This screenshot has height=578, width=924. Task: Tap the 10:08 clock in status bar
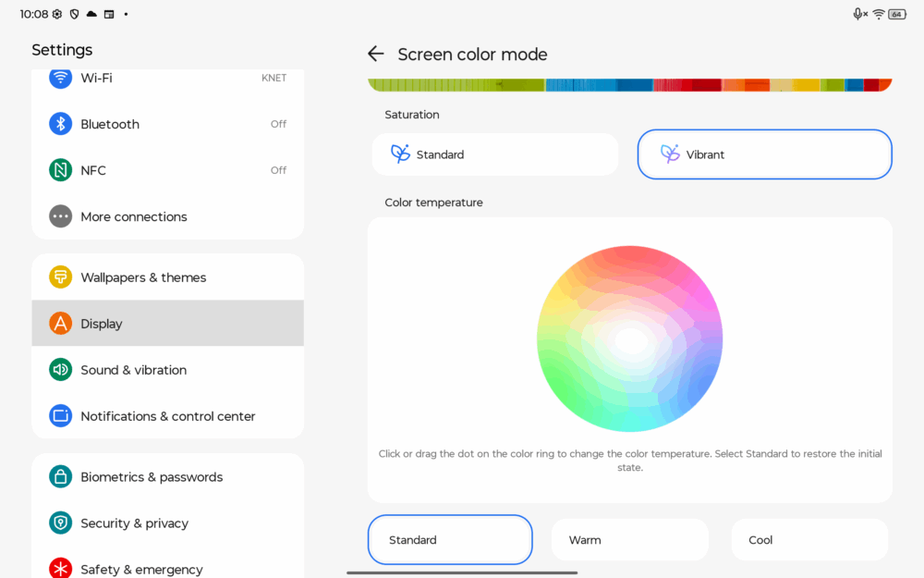click(33, 14)
